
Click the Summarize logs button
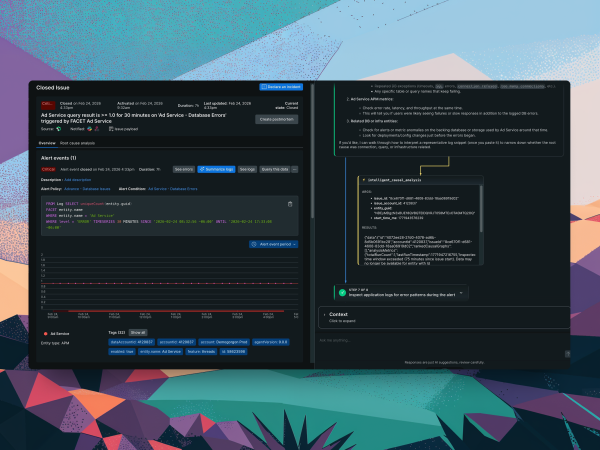[x=216, y=169]
